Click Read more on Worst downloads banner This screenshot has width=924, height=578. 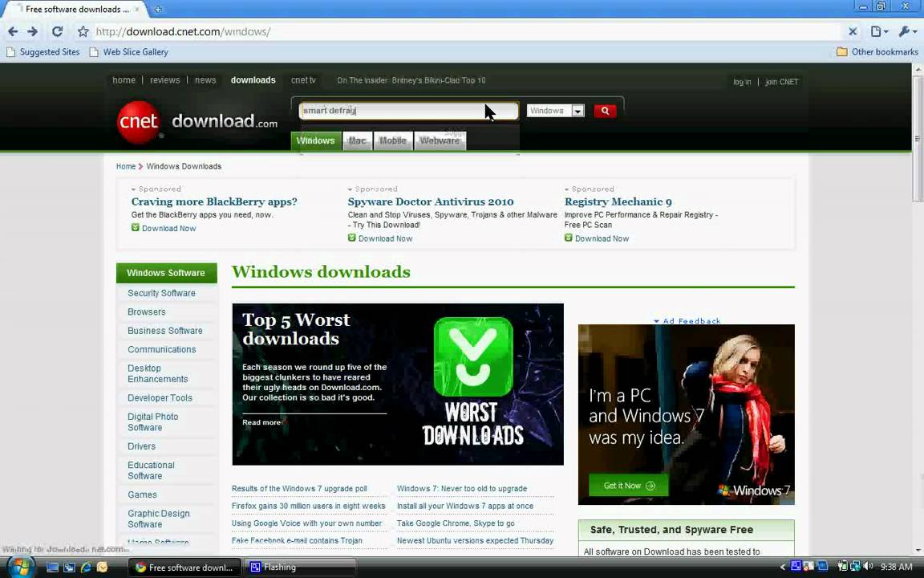click(261, 422)
